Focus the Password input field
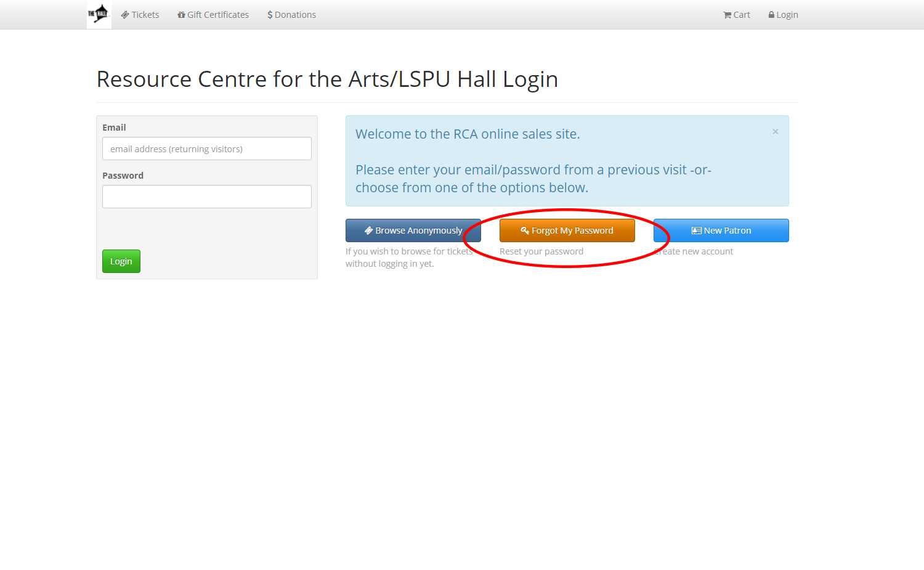The image size is (924, 570). point(207,197)
